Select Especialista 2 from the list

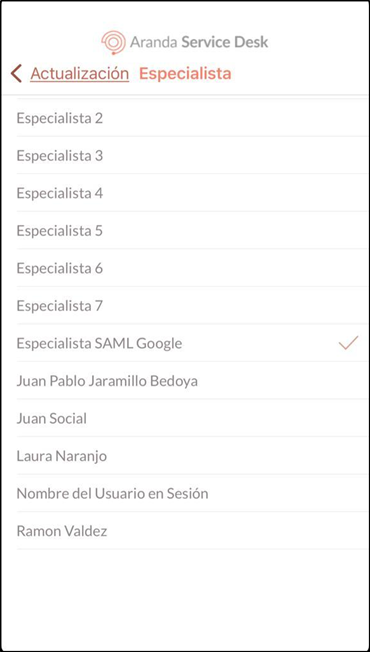pos(192,119)
